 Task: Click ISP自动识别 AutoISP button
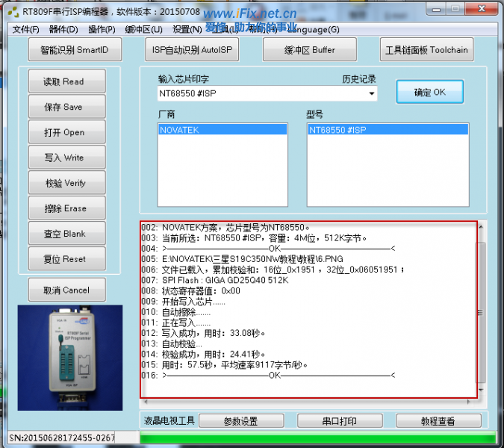193,50
